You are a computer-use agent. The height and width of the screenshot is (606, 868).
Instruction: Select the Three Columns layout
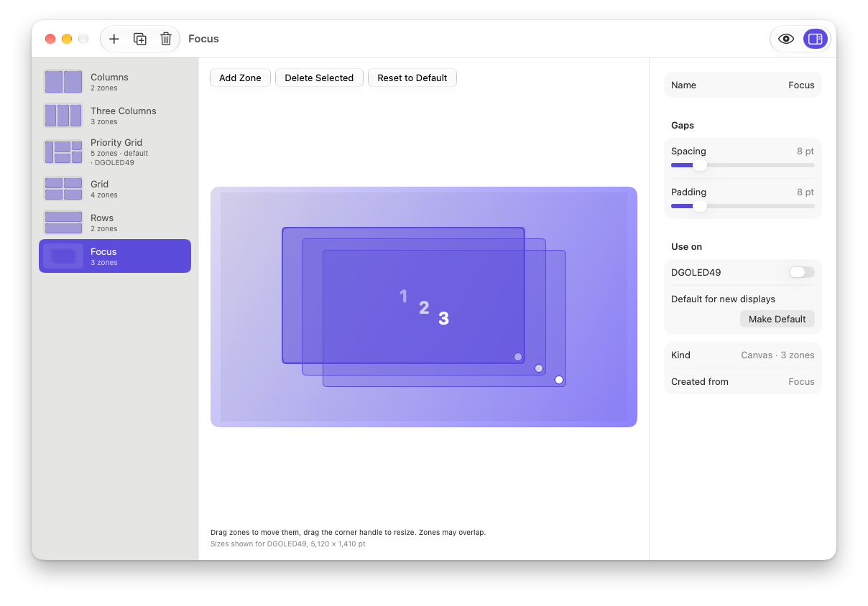pos(115,116)
